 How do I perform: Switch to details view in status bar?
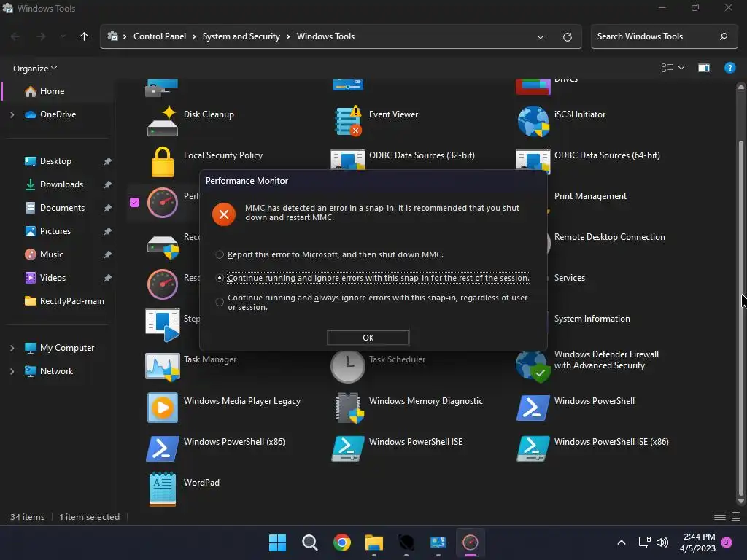pyautogui.click(x=720, y=517)
